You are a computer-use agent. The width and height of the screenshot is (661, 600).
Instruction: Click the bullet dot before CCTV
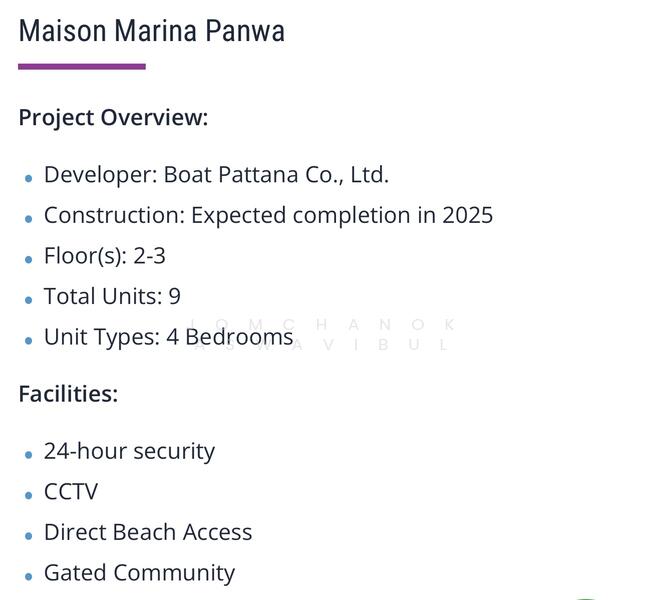pos(29,495)
